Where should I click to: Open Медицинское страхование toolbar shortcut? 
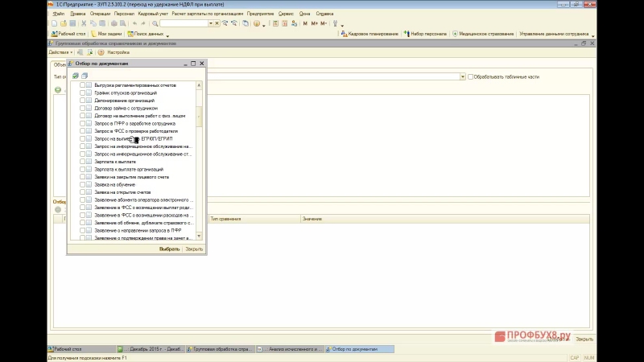pos(482,34)
